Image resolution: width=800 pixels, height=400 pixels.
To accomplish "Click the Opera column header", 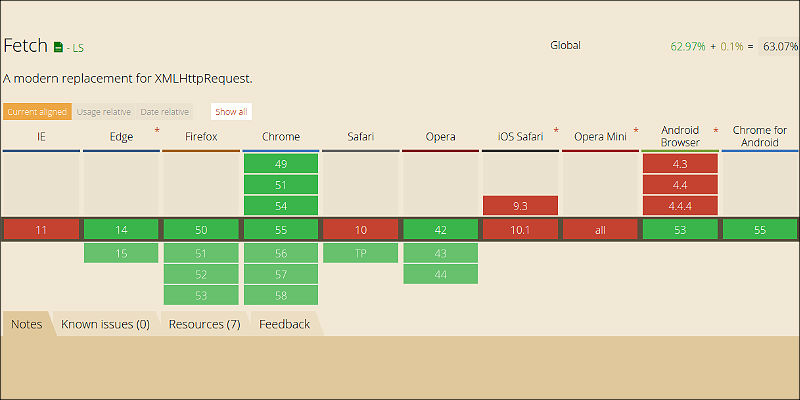I will coord(441,137).
